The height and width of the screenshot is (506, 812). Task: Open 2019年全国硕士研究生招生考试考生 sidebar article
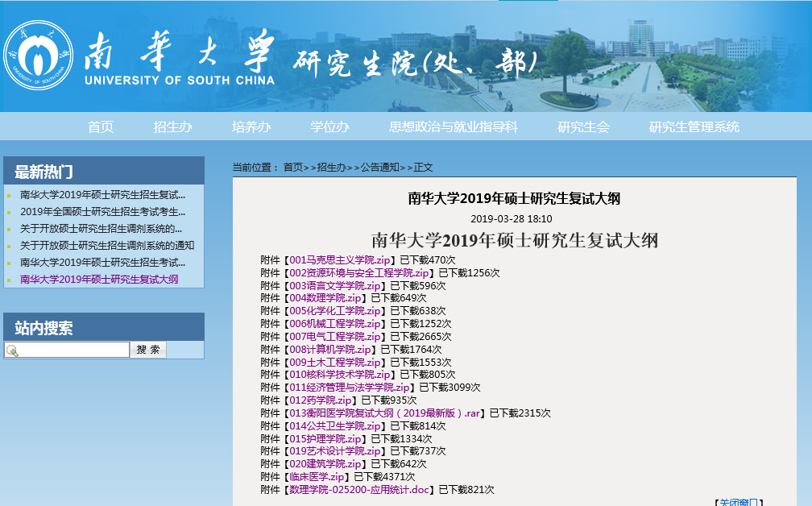click(102, 211)
